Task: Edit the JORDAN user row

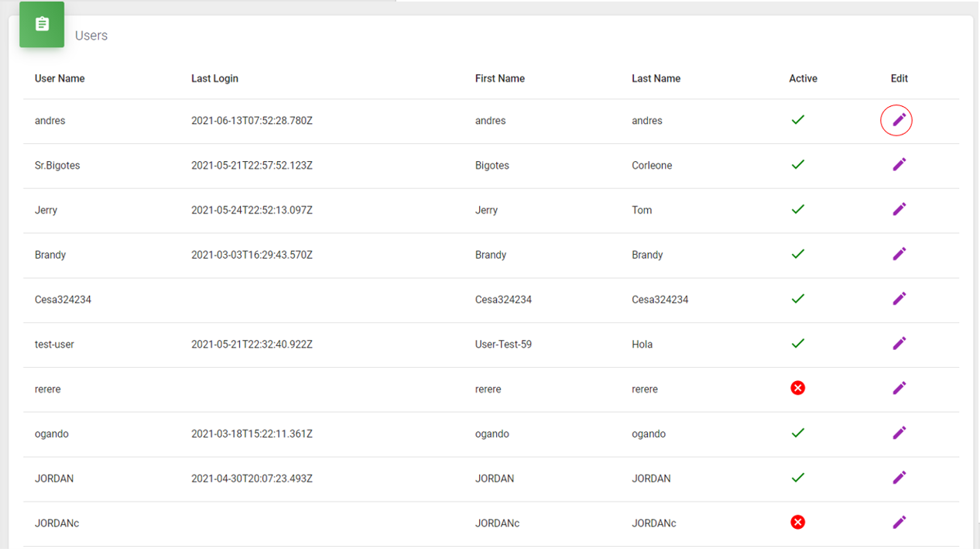Action: tap(898, 478)
